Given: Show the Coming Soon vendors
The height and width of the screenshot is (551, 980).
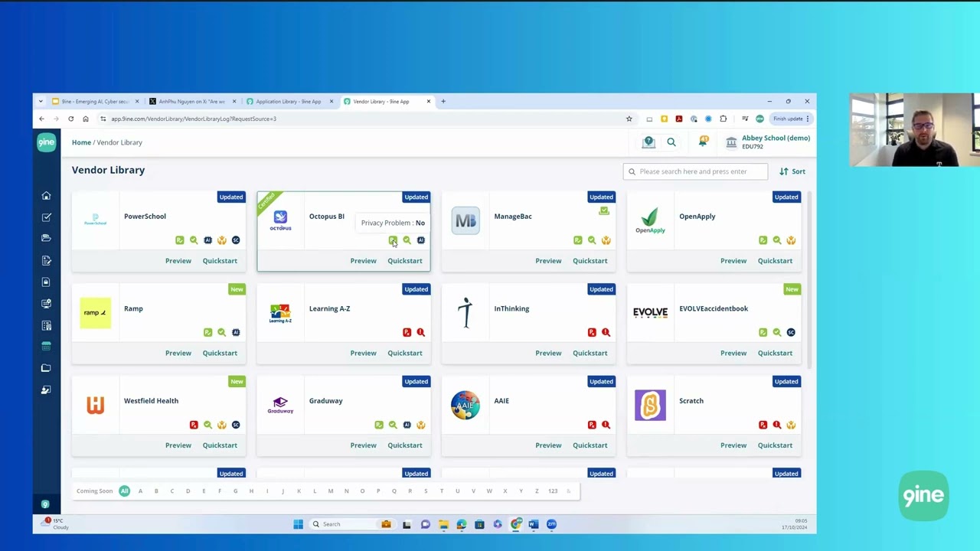Looking at the screenshot, I should pyautogui.click(x=94, y=491).
